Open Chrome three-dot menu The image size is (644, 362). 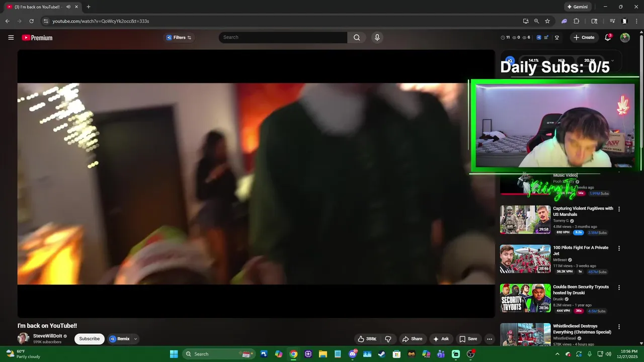click(636, 21)
